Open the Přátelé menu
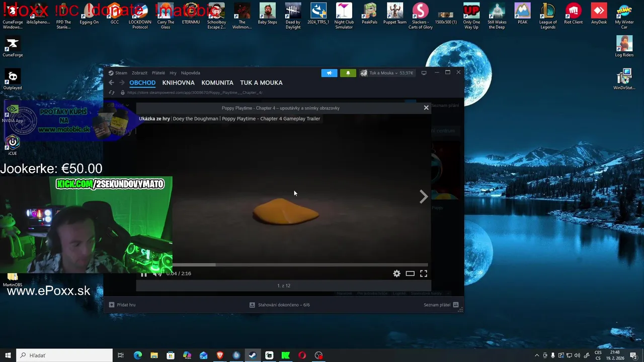Screen dimensions: 644x362 (158, 73)
